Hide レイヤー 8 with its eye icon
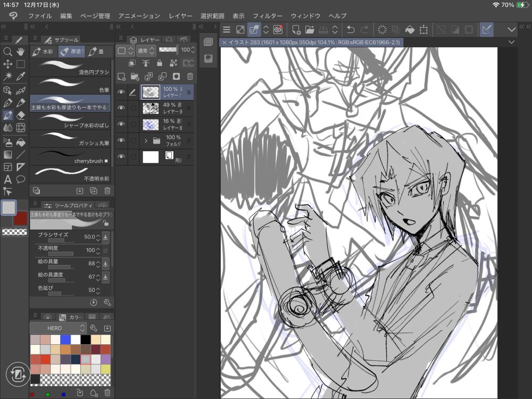Image resolution: width=532 pixels, height=399 pixels. 121,124
